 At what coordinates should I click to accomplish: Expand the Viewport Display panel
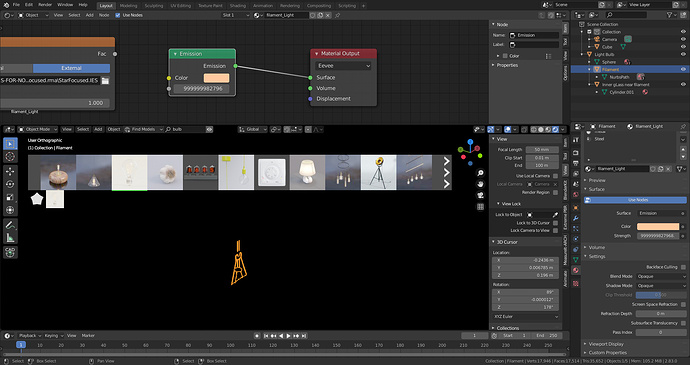click(x=606, y=344)
